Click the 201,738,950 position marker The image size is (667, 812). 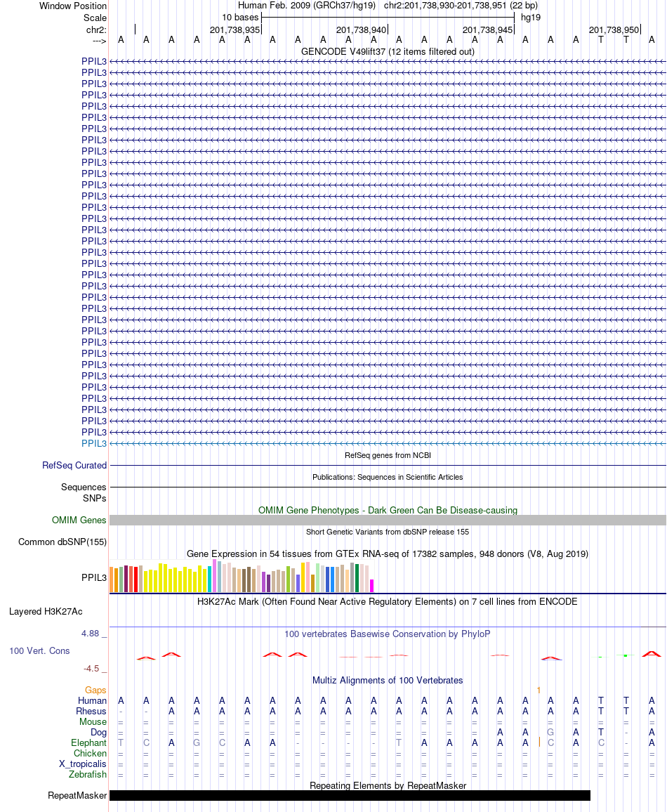point(614,30)
